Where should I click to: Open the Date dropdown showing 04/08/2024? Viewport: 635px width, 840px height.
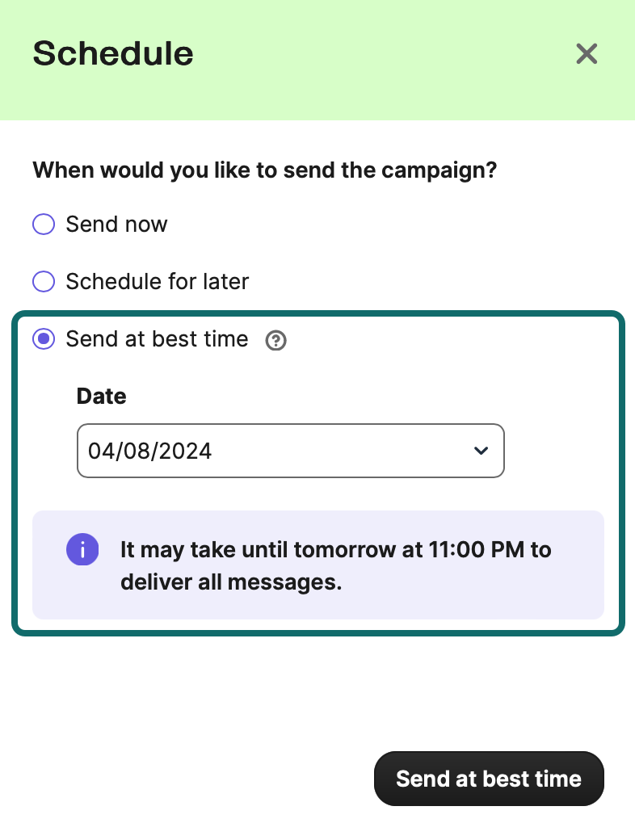tap(291, 451)
